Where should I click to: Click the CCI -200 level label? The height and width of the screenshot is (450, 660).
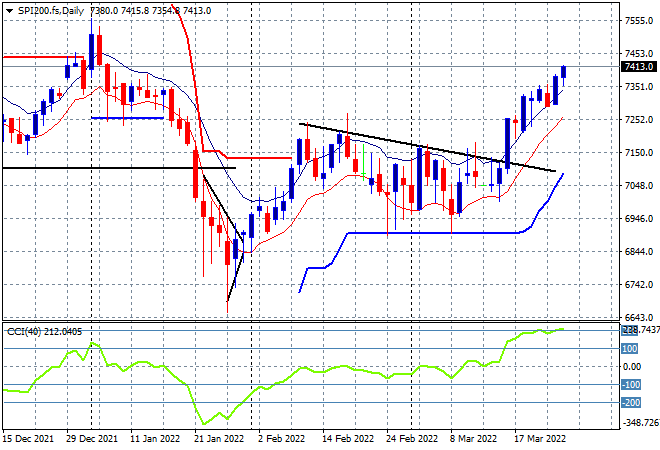[x=631, y=403]
